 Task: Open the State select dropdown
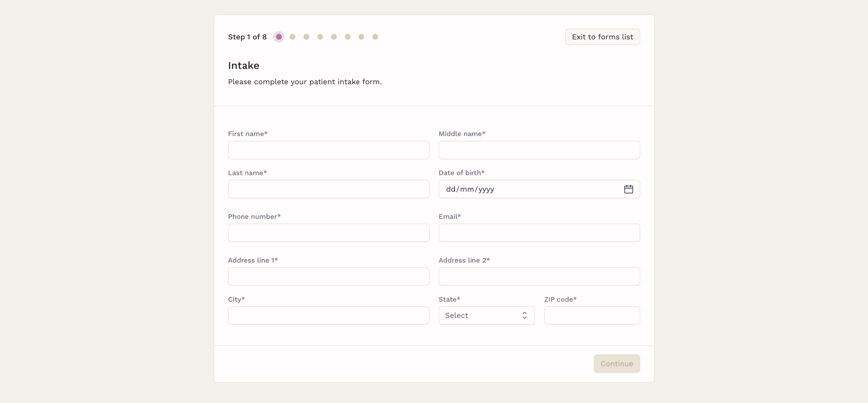482,315
